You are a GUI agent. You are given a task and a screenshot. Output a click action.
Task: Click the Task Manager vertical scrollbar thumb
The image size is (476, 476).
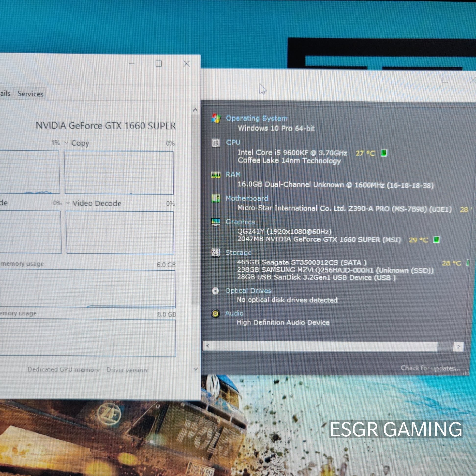pyautogui.click(x=195, y=209)
